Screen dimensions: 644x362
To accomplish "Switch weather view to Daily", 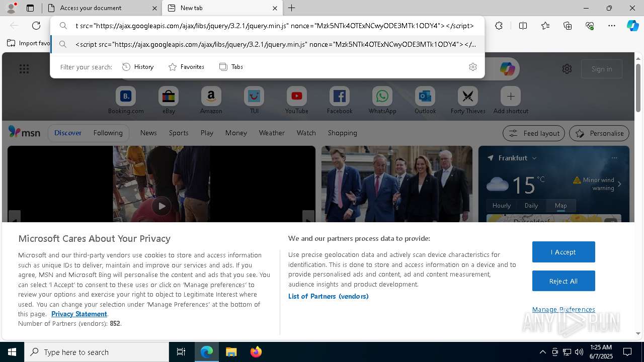I will (x=531, y=206).
